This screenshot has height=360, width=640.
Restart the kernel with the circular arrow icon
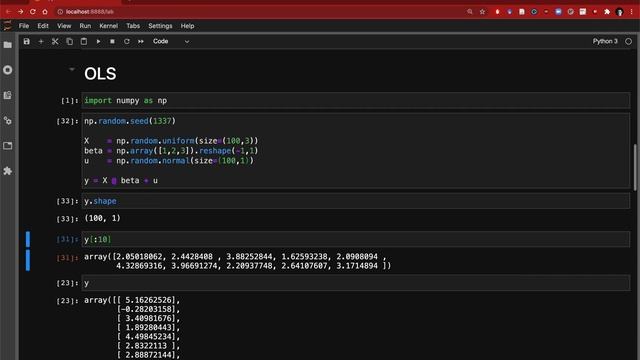point(127,41)
